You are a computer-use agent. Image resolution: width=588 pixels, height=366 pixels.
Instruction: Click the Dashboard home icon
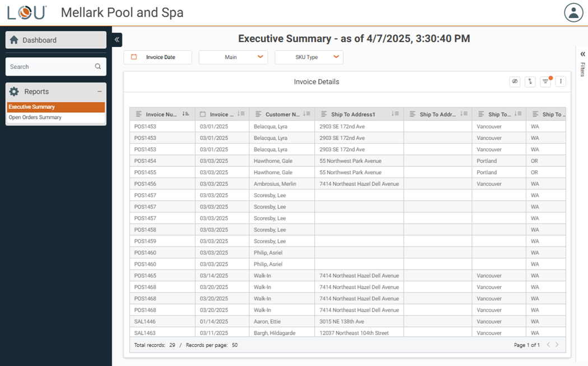tap(14, 40)
